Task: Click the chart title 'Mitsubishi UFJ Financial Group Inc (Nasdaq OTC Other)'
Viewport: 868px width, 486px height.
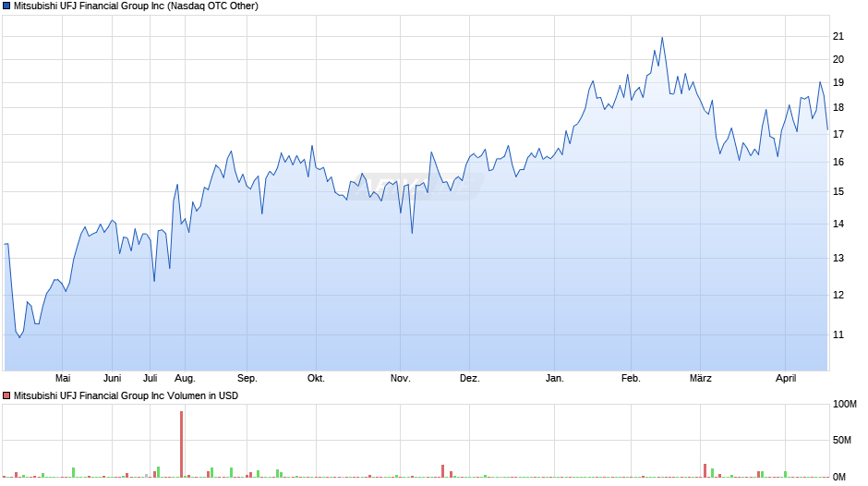Action: click(136, 6)
